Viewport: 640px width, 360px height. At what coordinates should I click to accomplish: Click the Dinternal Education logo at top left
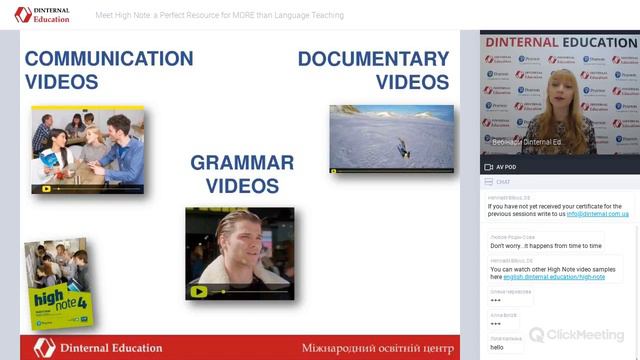pyautogui.click(x=42, y=15)
